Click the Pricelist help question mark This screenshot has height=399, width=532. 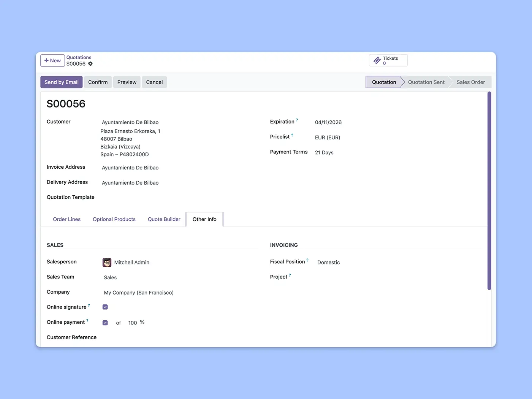pos(292,135)
